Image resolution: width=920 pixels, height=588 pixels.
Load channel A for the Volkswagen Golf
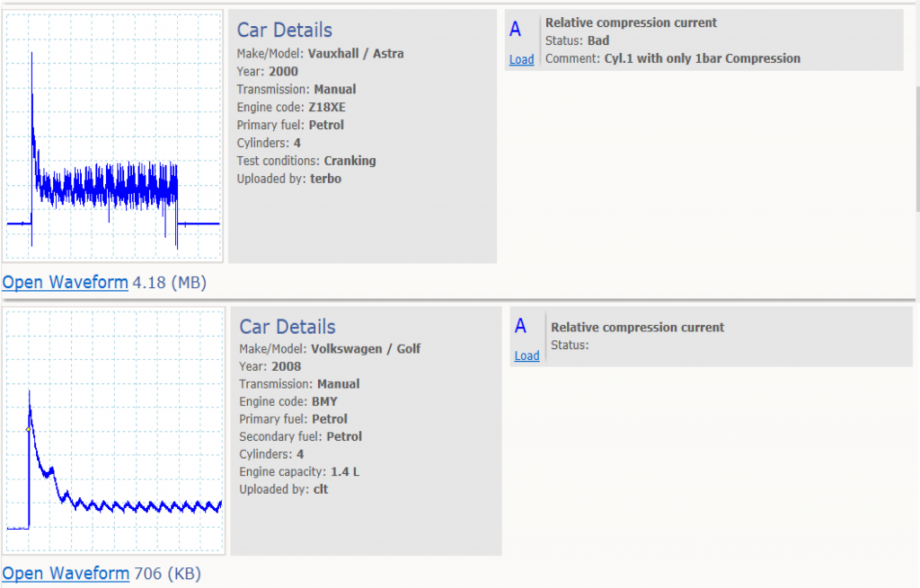tap(526, 356)
